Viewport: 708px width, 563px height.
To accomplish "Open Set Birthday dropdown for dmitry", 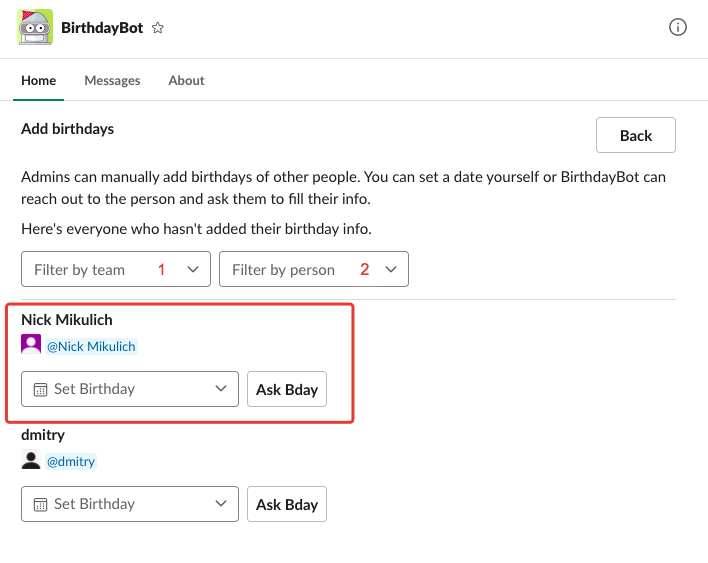I will 130,504.
